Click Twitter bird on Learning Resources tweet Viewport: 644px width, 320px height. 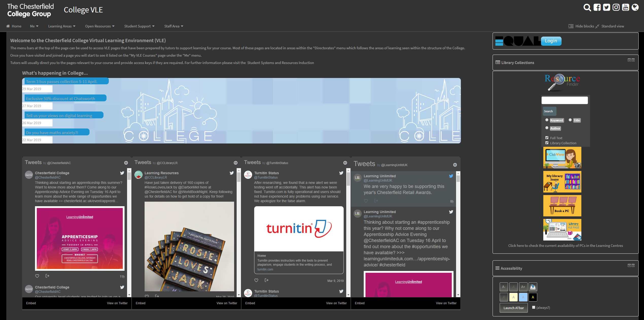click(x=232, y=173)
